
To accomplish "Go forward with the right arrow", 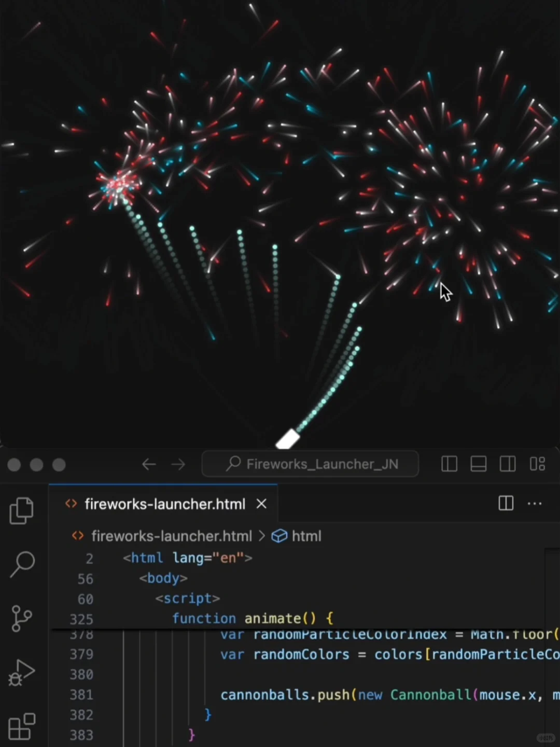I will pos(178,464).
